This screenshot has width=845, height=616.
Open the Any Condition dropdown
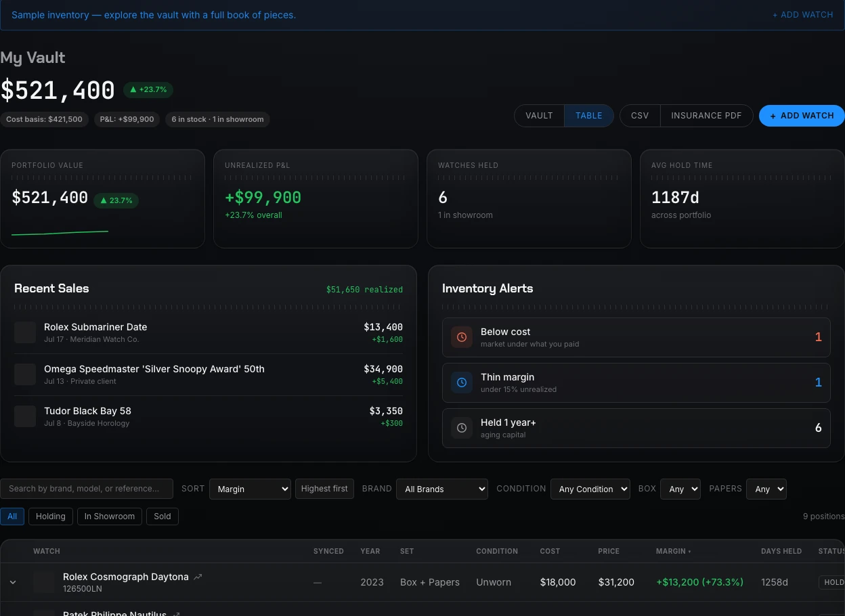[x=590, y=489]
